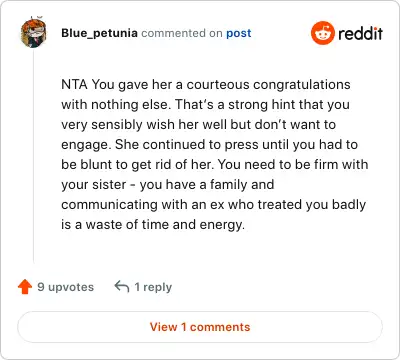Click the orange upvote arrow icon
The width and height of the screenshot is (400, 360).
[25, 287]
